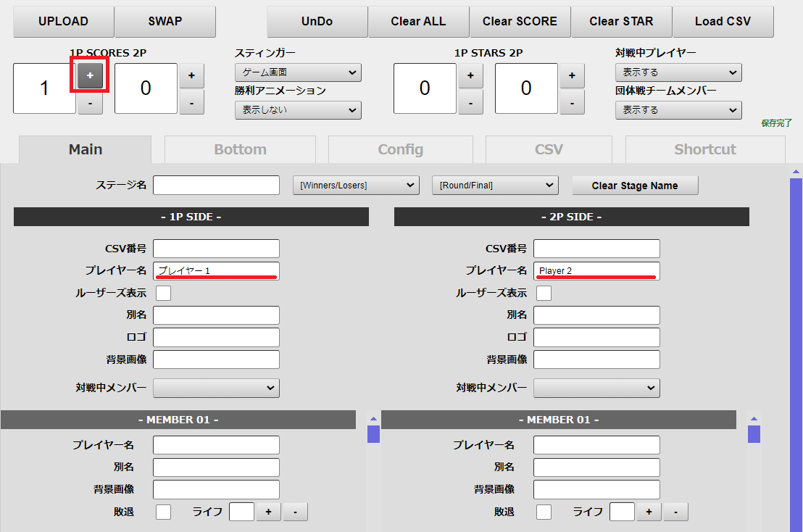Screen dimensions: 803x532
Task: Click 2P Member 01 プレイヤー名 field
Action: [596, 445]
